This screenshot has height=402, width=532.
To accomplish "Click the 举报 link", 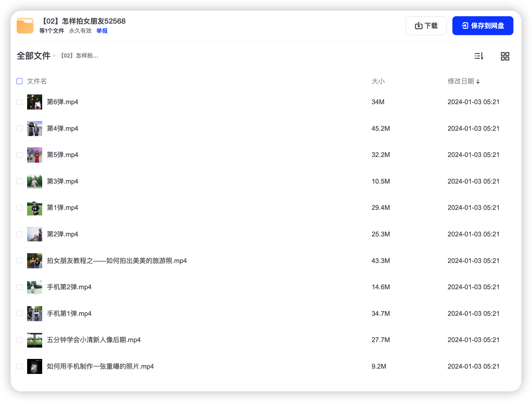I will [102, 31].
